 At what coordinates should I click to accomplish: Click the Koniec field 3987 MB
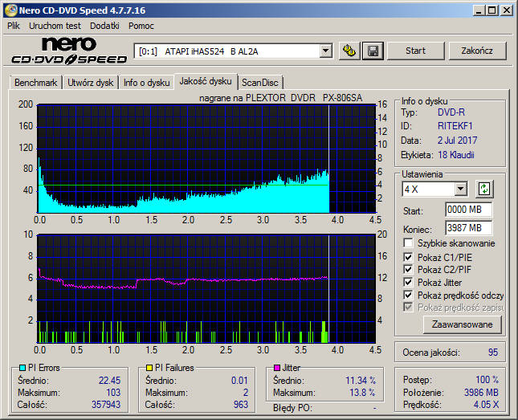[x=468, y=228]
